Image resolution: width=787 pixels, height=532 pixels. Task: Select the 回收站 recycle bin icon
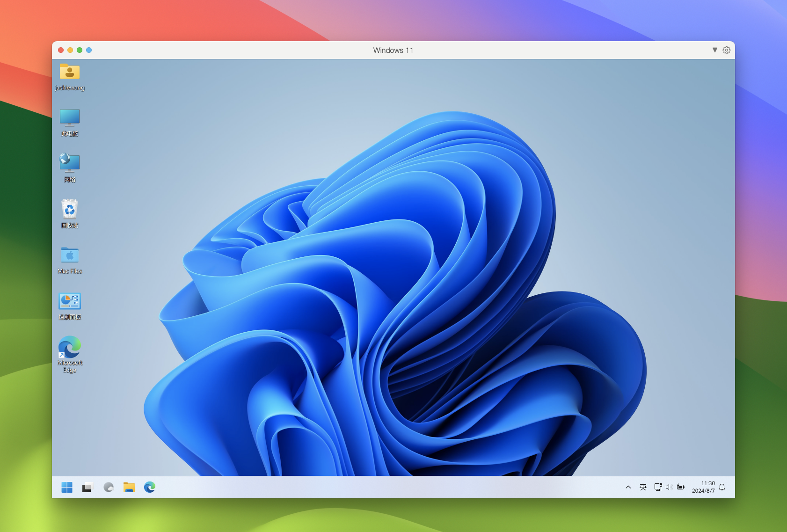[70, 209]
